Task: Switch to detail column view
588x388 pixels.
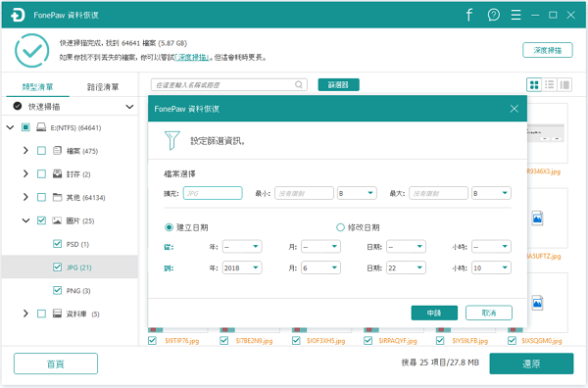Action: point(564,84)
